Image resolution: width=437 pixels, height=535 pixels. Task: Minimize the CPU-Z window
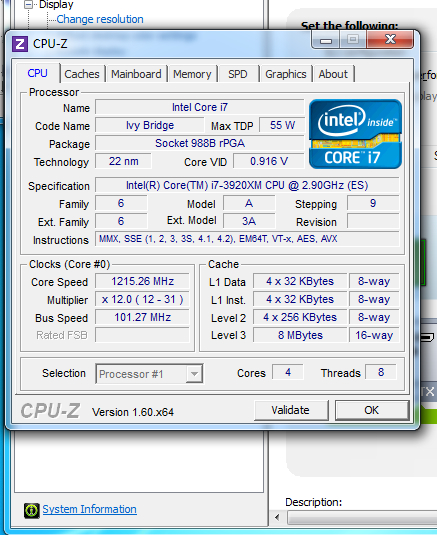point(326,40)
